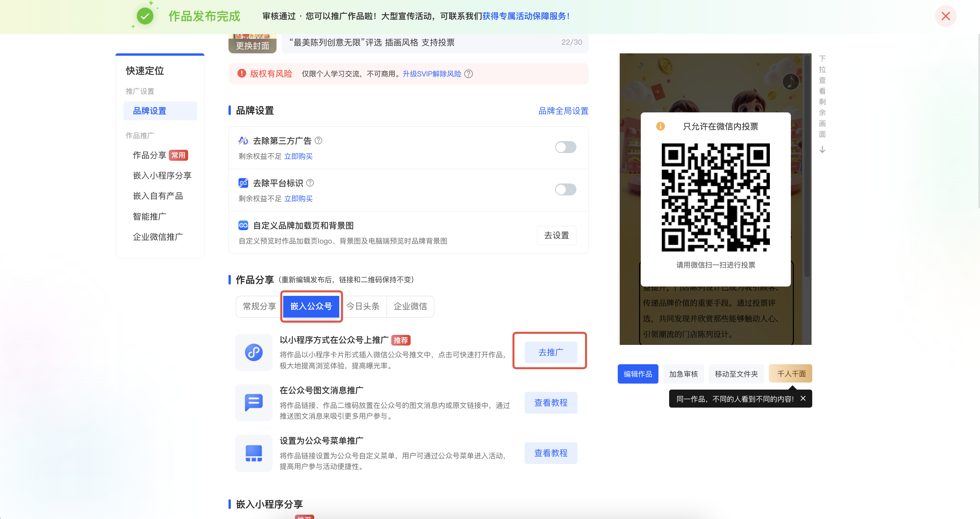Switch to the 嵌入公众号 tab
Viewport: 980px width, 519px height.
311,306
